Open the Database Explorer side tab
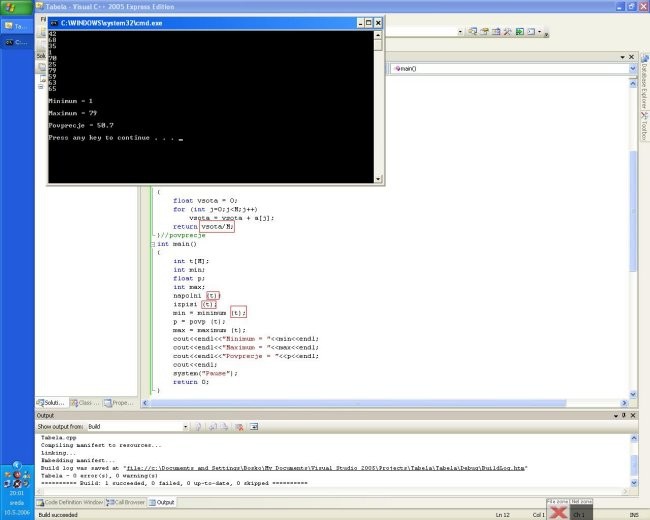The height and width of the screenshot is (520, 650). click(644, 81)
